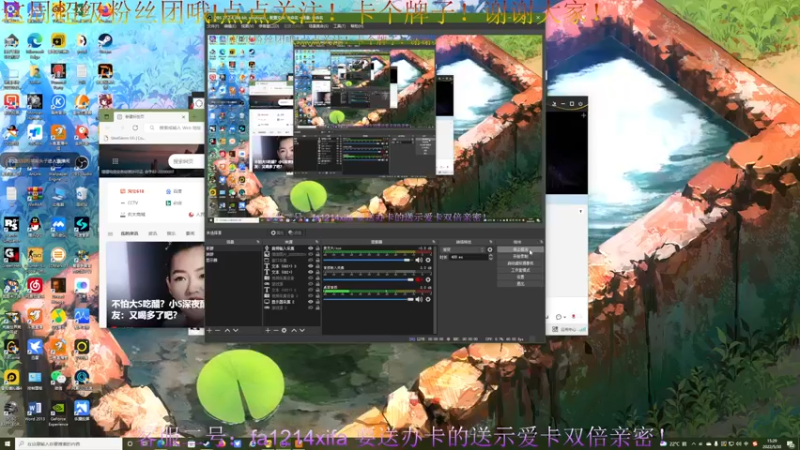Open the news thumbnail in browser
Image resolution: width=800 pixels, height=450 pixels.
click(x=155, y=284)
